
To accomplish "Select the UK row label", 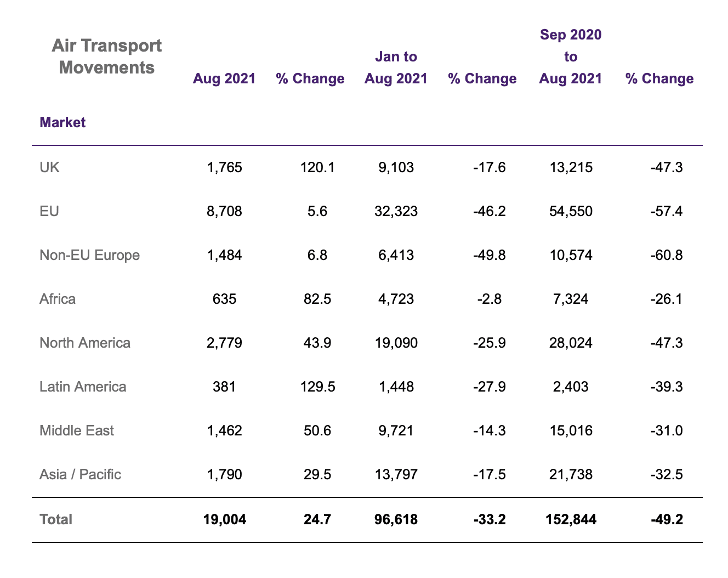I will [x=50, y=167].
